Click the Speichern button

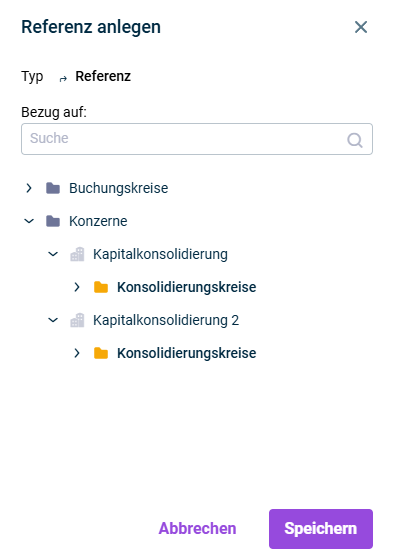coord(321,529)
